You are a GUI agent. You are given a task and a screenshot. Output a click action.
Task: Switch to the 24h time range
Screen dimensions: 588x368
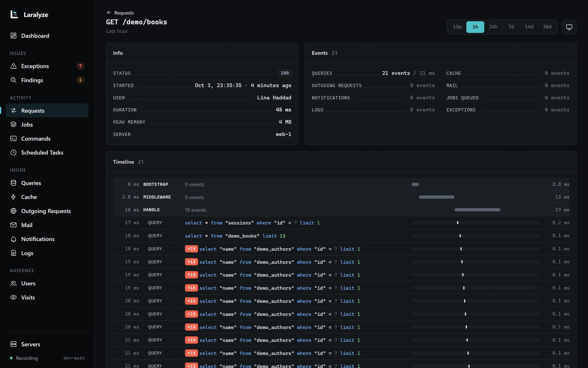coord(493,27)
